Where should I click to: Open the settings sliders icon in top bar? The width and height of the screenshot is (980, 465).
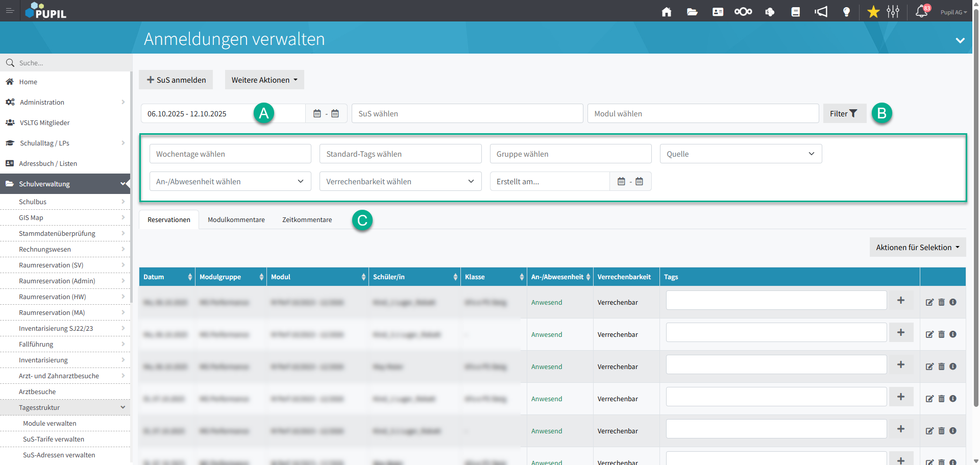893,12
